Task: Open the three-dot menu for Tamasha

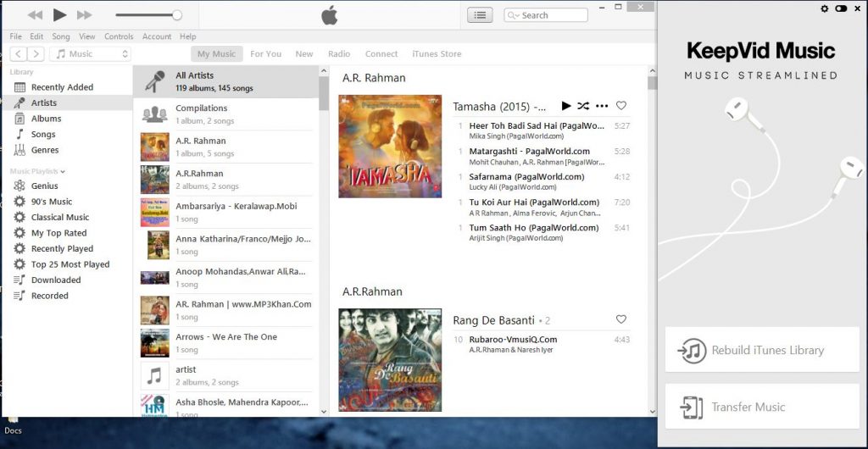Action: coord(602,106)
